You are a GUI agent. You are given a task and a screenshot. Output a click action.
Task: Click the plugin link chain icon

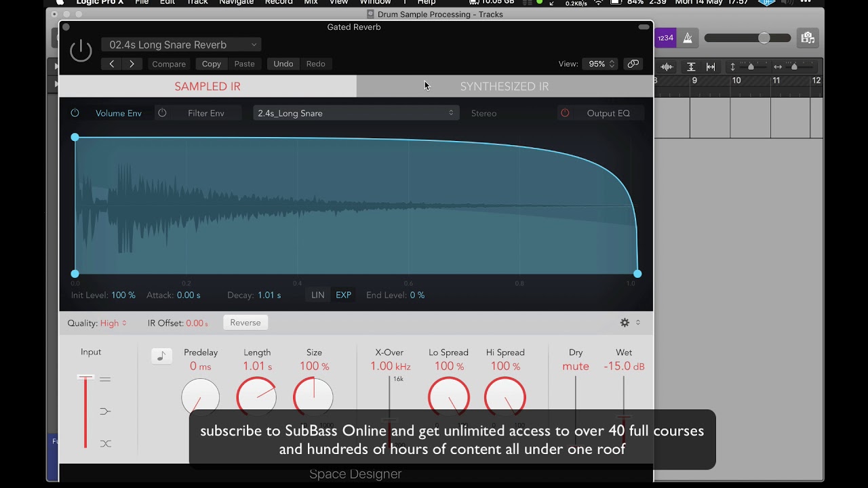click(633, 64)
